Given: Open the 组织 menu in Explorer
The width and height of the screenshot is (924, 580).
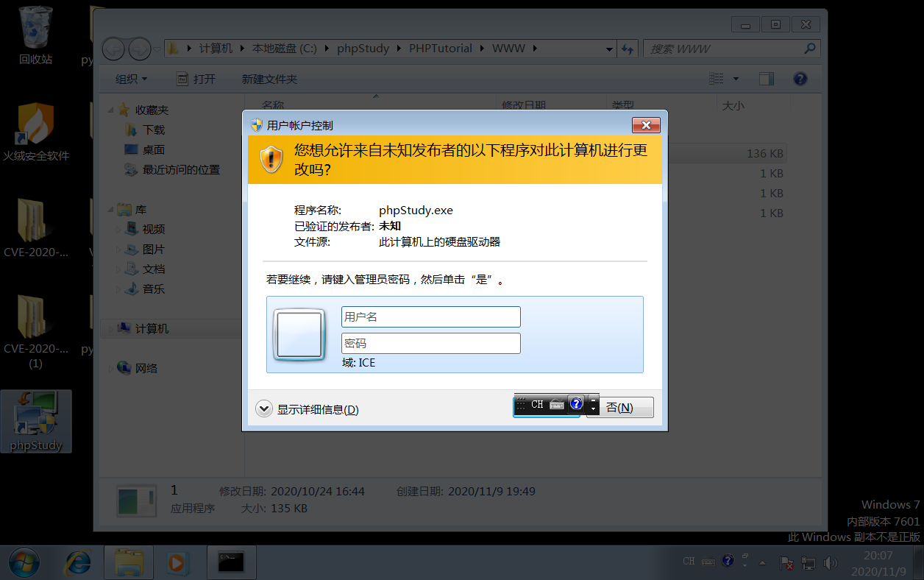Looking at the screenshot, I should [x=131, y=79].
